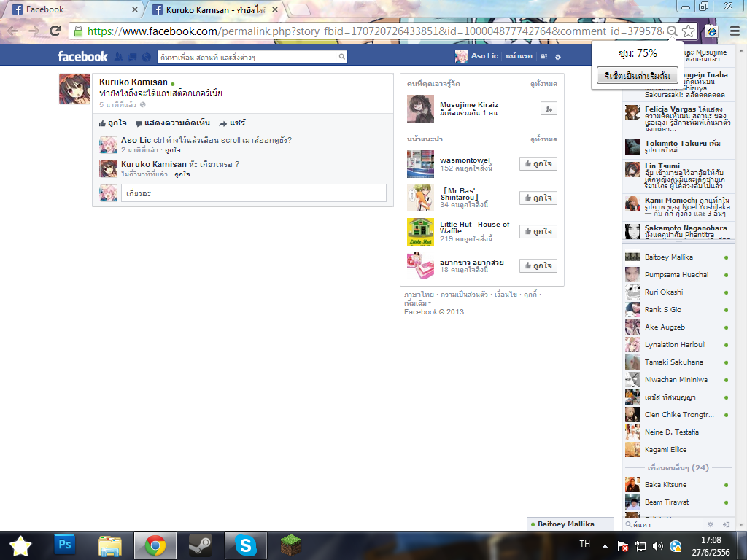Click the Facebook logo
The image size is (747, 560).
83,57
